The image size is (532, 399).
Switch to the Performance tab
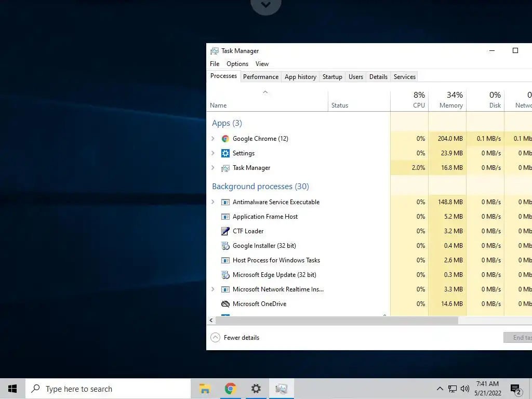(x=261, y=77)
